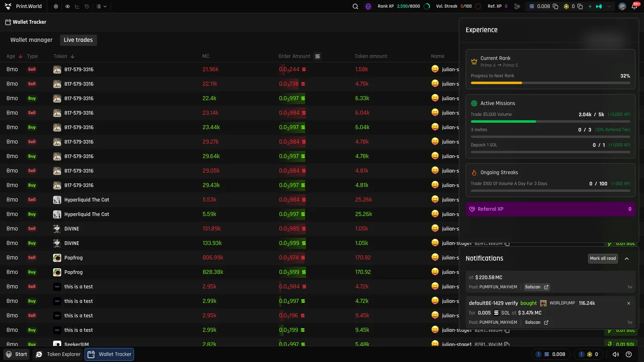Click the SeekerSIM token icon

click(x=57, y=344)
